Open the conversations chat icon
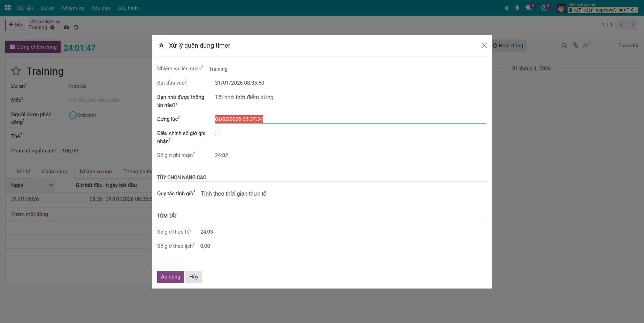This screenshot has width=644, height=323. pyautogui.click(x=529, y=8)
